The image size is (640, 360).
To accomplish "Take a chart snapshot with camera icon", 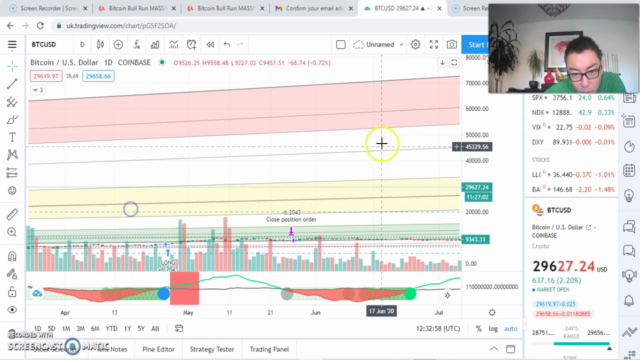I will tap(451, 44).
